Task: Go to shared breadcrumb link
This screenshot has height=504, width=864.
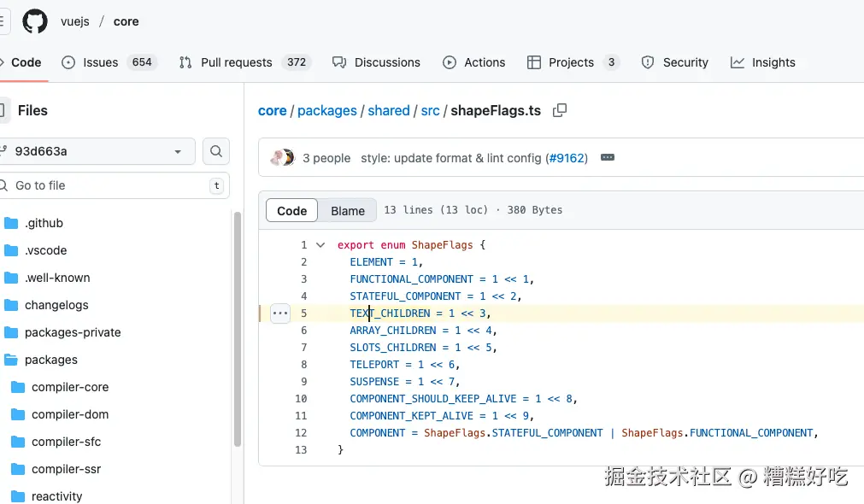Action: (x=389, y=111)
